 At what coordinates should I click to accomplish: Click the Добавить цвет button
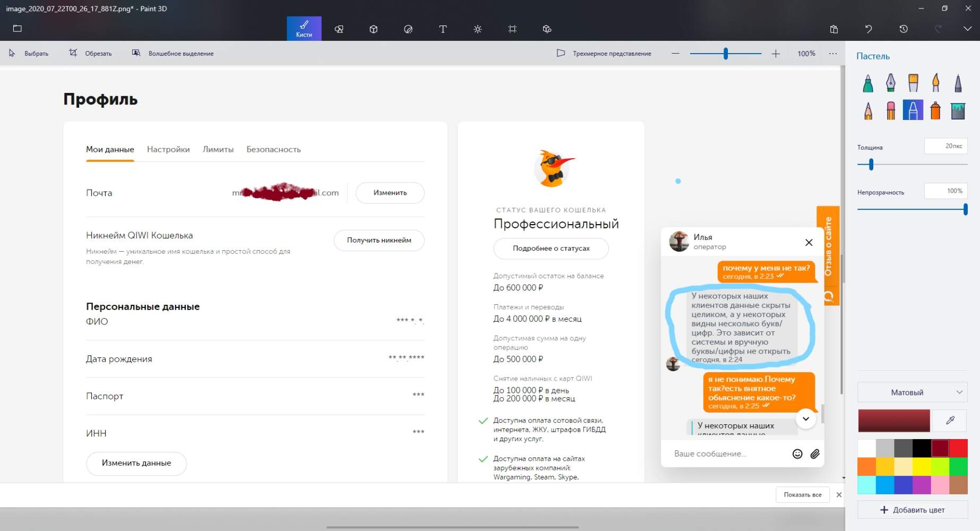pos(912,510)
